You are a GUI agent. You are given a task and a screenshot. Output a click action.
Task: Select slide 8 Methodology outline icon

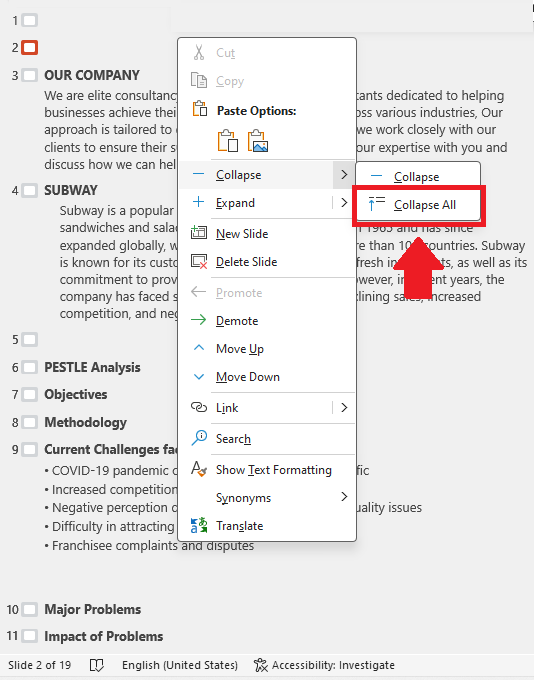point(29,422)
